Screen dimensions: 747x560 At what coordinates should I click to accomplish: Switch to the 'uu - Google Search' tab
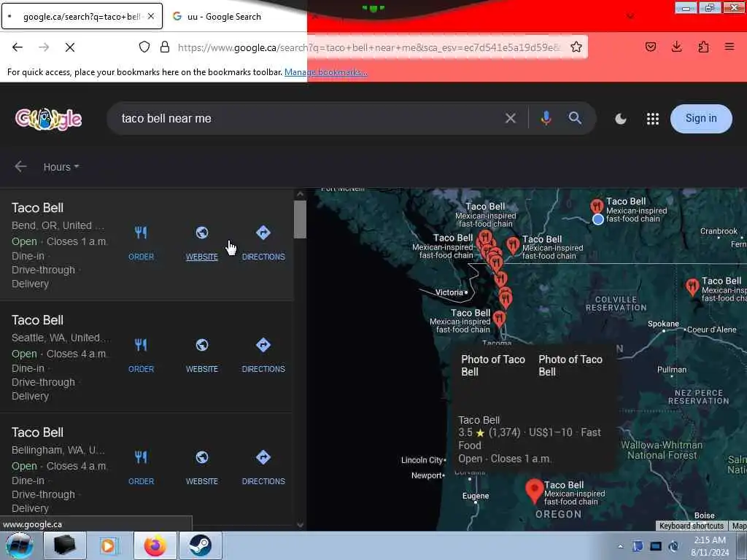(224, 16)
